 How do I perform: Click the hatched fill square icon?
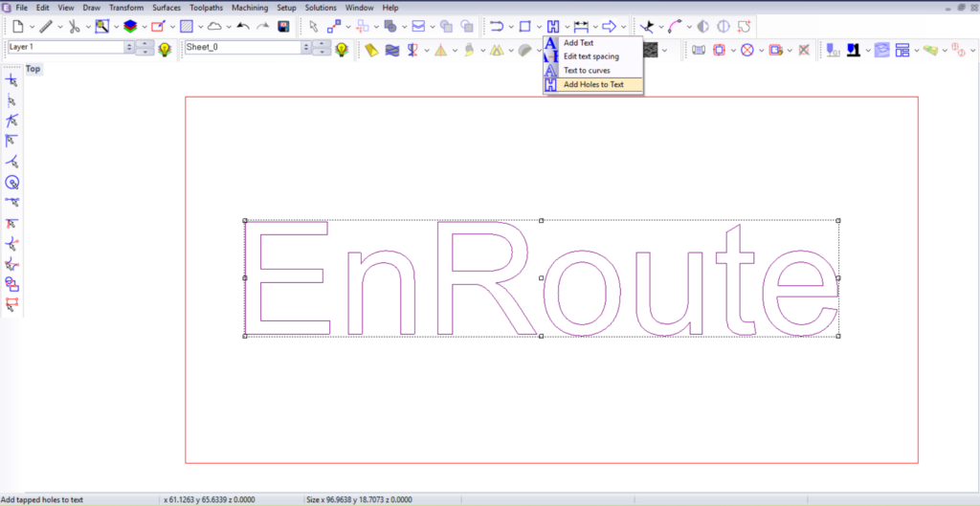186,27
